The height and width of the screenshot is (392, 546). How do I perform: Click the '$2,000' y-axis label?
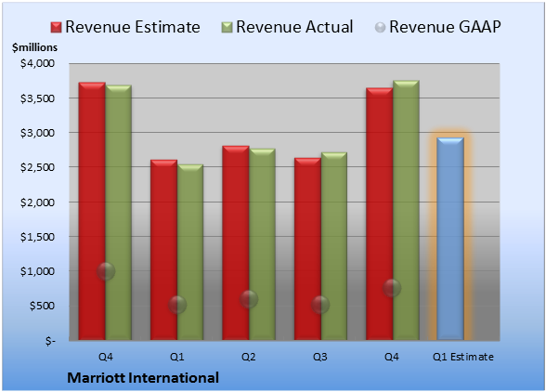pos(37,203)
